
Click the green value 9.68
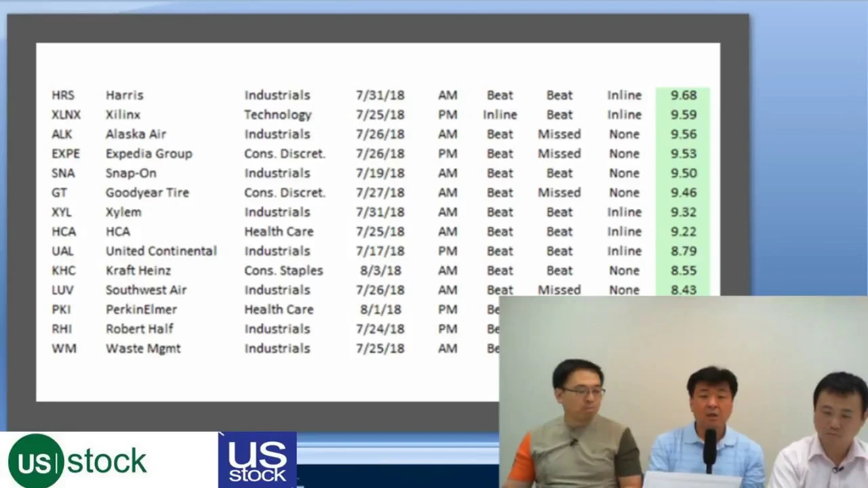coord(684,96)
